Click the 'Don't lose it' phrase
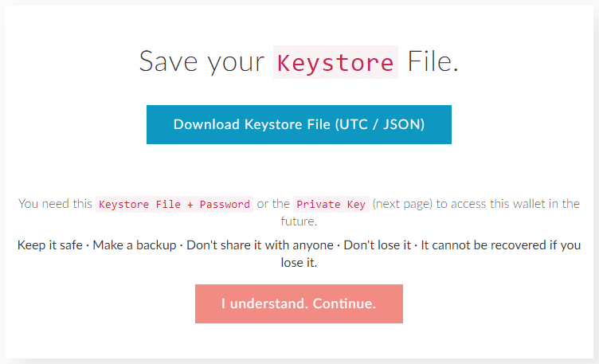Image resolution: width=599 pixels, height=364 pixels. [x=377, y=245]
